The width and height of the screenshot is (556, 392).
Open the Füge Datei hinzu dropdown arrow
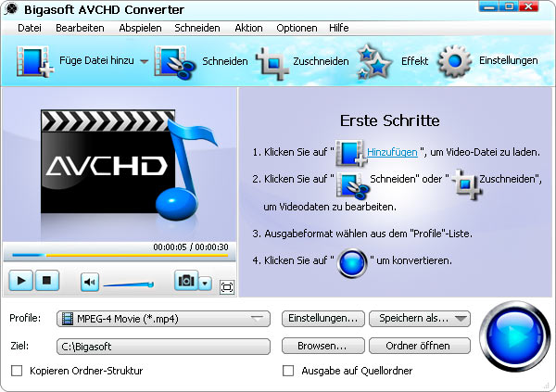tap(144, 61)
